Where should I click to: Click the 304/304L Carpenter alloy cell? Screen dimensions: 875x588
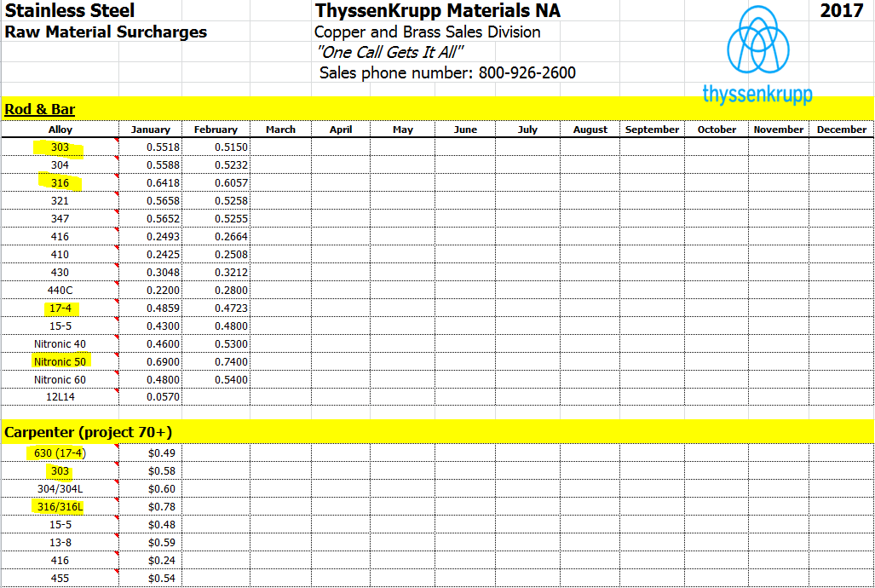click(x=60, y=489)
